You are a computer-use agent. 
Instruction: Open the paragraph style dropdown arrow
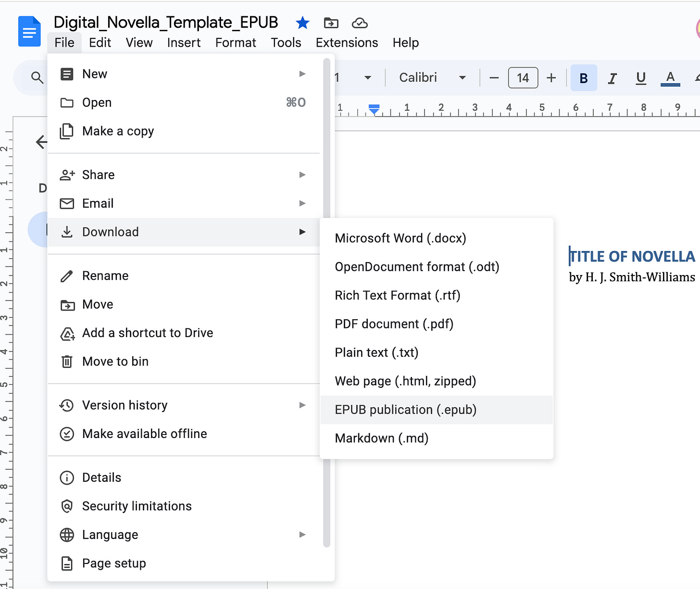point(368,78)
